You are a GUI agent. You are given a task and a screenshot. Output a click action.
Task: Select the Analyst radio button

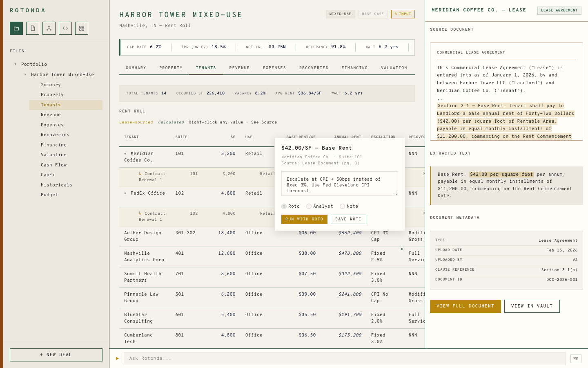pos(309,206)
